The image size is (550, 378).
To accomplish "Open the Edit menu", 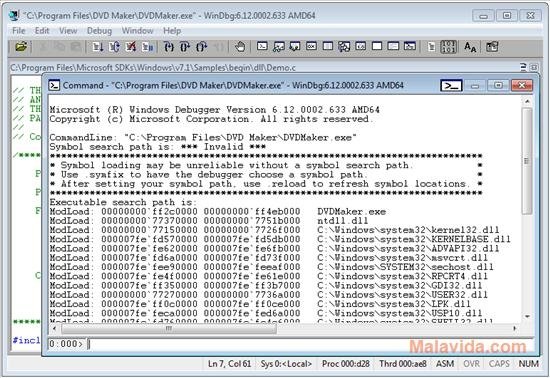I will 42,31.
